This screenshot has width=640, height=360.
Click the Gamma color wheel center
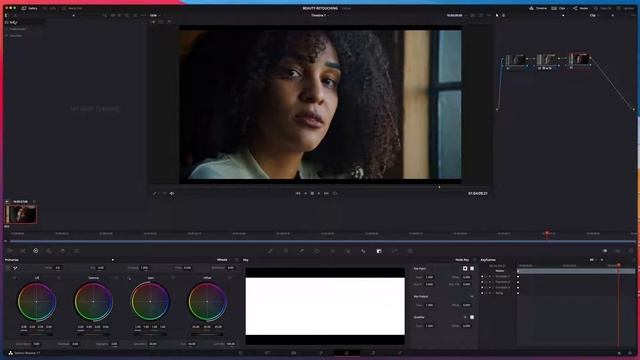[93, 301]
